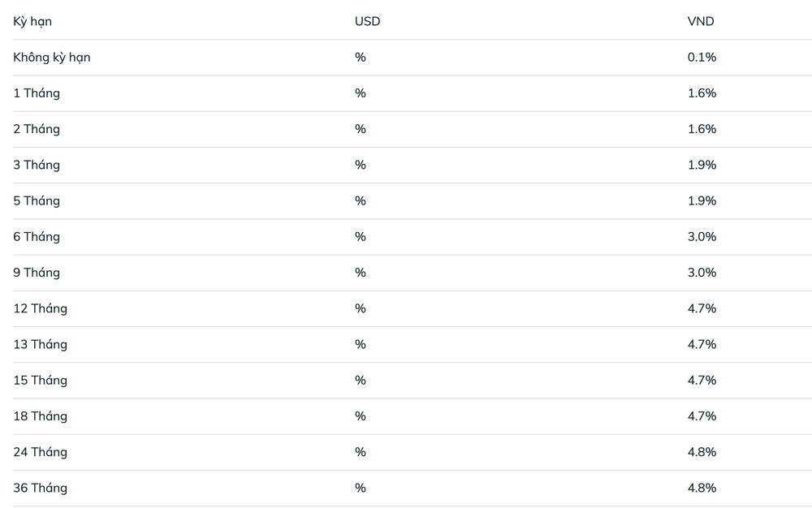The image size is (812, 508).
Task: Click the Kỳ hạn column header
Action: (x=32, y=22)
